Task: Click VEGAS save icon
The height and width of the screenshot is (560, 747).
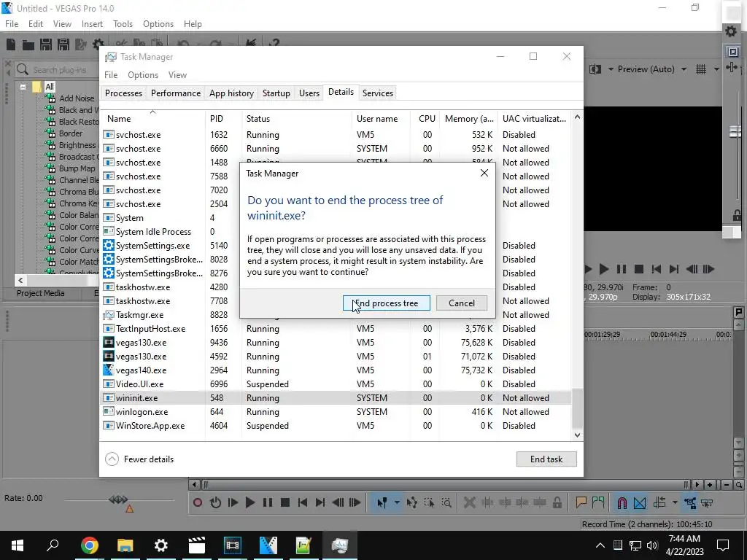Action: pos(46,44)
